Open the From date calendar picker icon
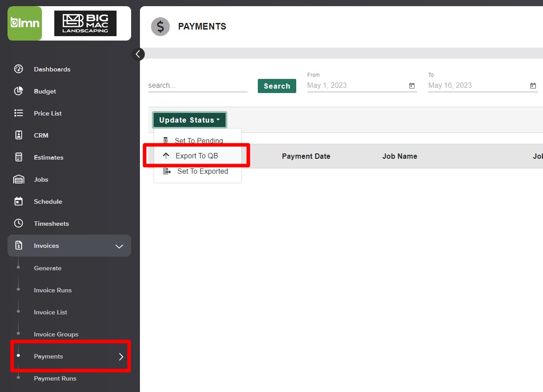 coord(412,86)
